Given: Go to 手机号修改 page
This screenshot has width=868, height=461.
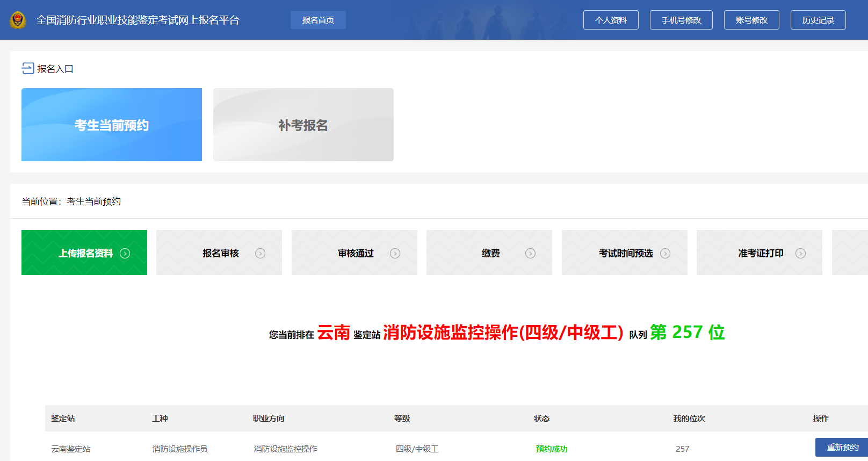Looking at the screenshot, I should pyautogui.click(x=681, y=20).
